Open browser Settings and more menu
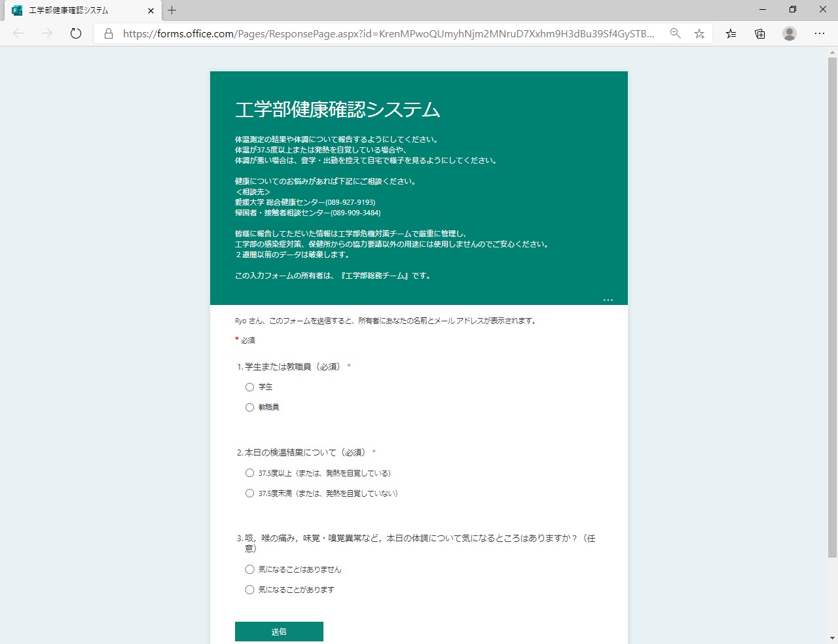This screenshot has height=644, width=838. (x=819, y=33)
